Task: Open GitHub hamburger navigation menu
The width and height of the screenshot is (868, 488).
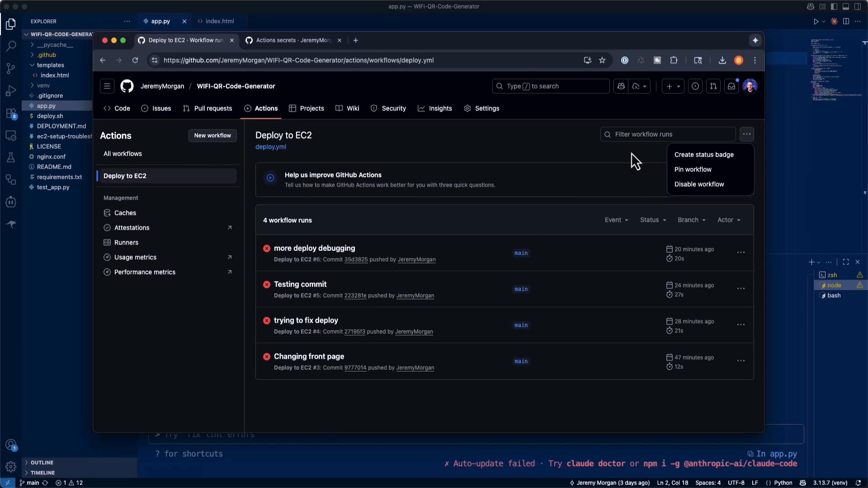Action: click(107, 86)
